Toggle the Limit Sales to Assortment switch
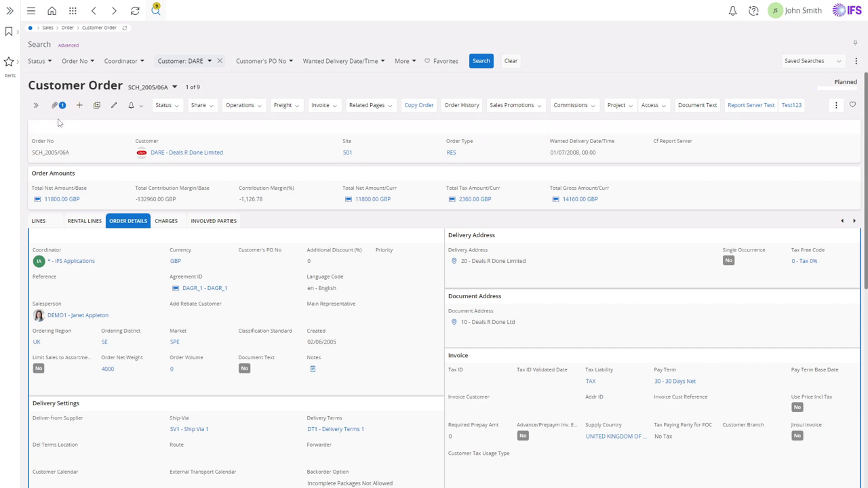The image size is (868, 488). (39, 368)
